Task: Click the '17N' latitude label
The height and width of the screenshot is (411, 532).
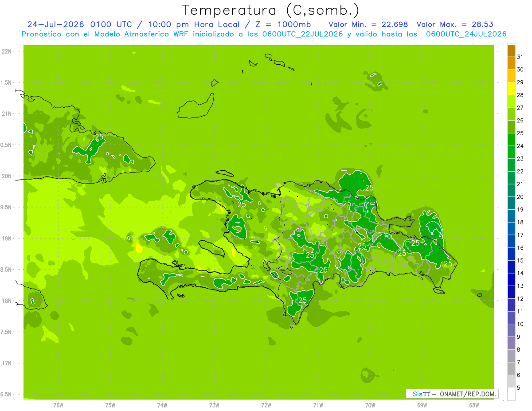Action: point(6,364)
